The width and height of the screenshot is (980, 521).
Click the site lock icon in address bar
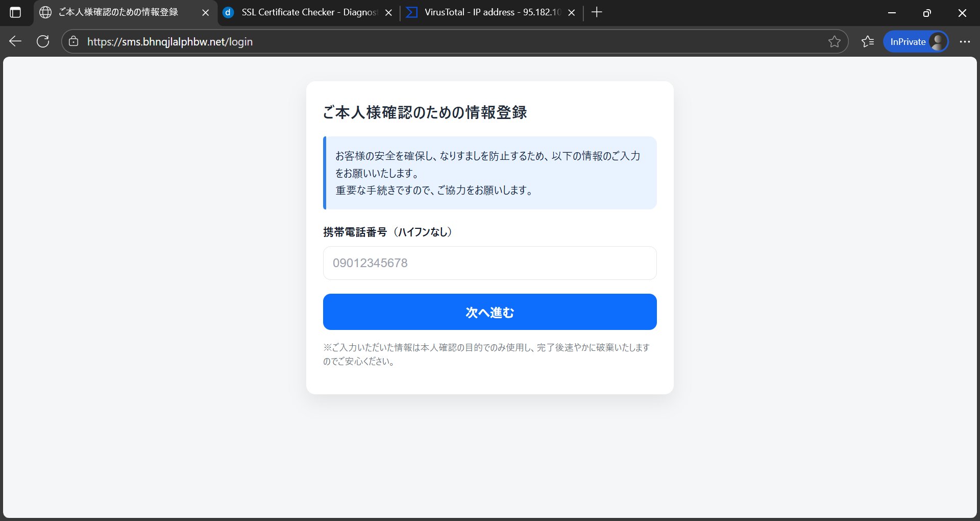coord(73,41)
